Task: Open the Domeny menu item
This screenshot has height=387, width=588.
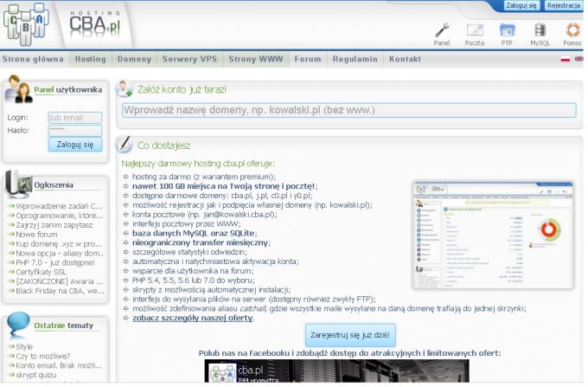Action: point(134,59)
